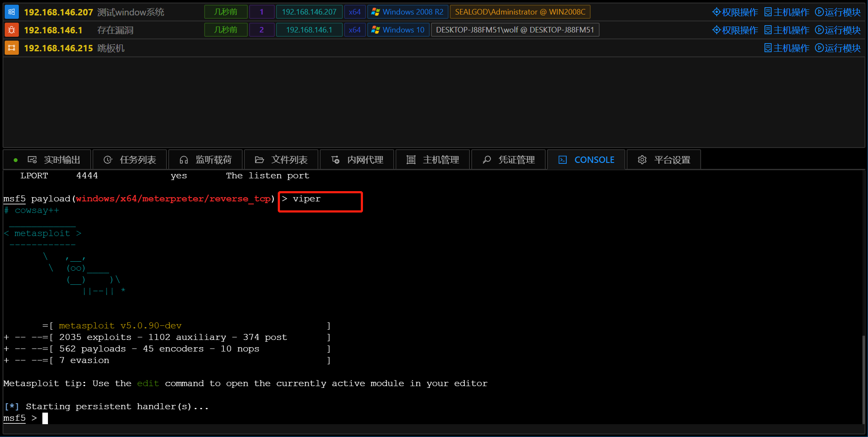Click the console scrollbar thumb
Viewport: 868px width, 437px height.
pos(863,379)
